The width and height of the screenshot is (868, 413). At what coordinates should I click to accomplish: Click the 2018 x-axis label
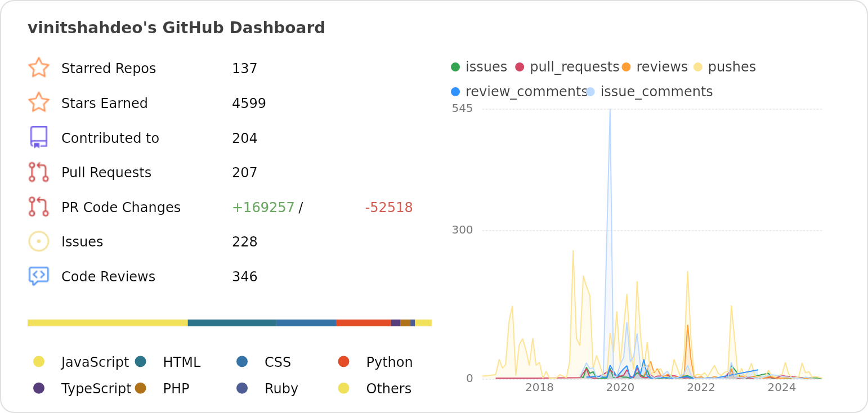point(539,387)
